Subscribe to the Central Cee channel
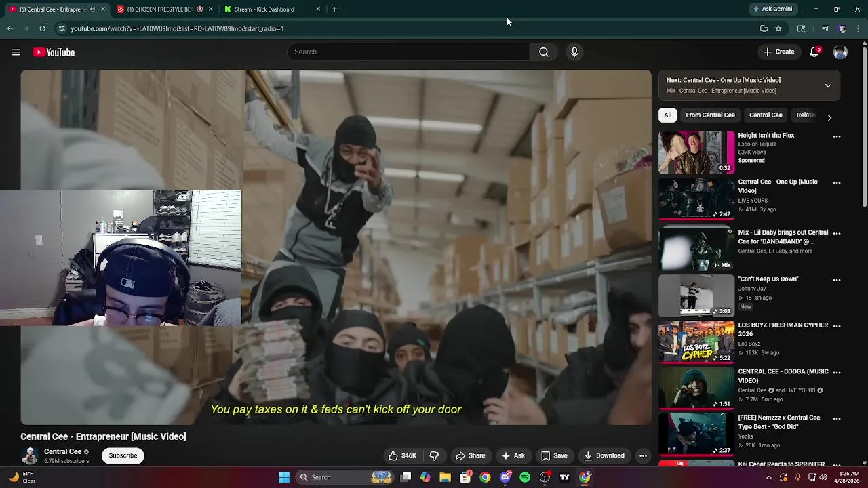 (123, 455)
